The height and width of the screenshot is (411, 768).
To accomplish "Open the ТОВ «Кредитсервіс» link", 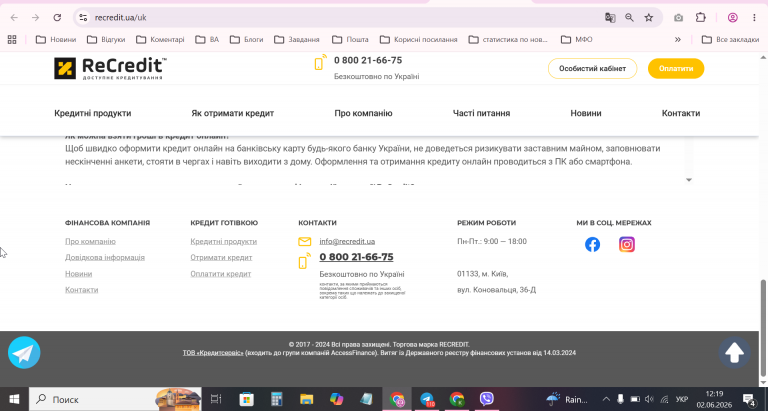I will click(213, 353).
